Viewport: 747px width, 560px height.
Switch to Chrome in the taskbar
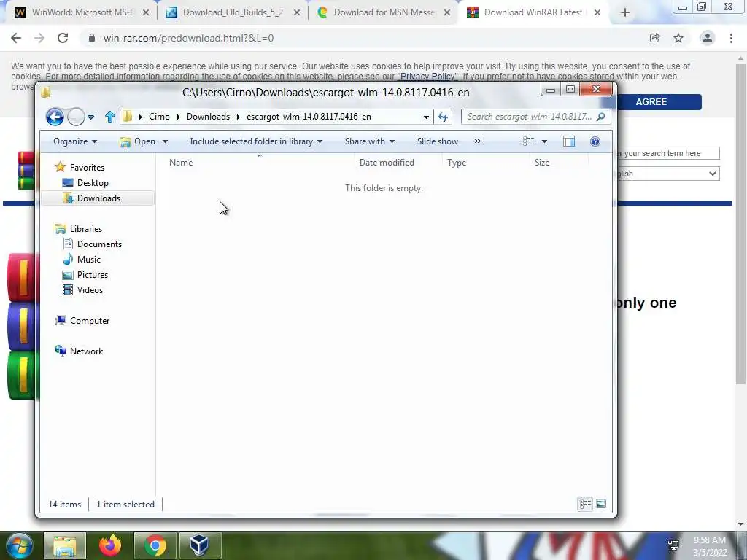[155, 545]
